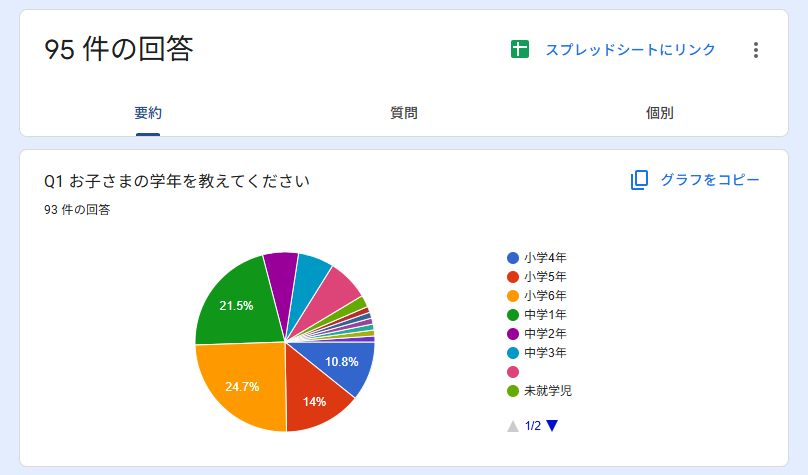The image size is (808, 475).
Task: Click the green Sheets spreadsheet icon
Action: [519, 50]
